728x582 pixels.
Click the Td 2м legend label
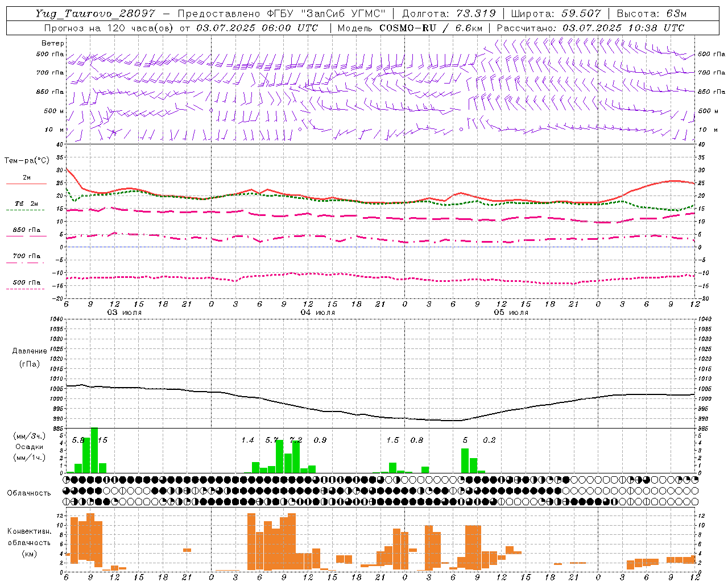pos(27,203)
